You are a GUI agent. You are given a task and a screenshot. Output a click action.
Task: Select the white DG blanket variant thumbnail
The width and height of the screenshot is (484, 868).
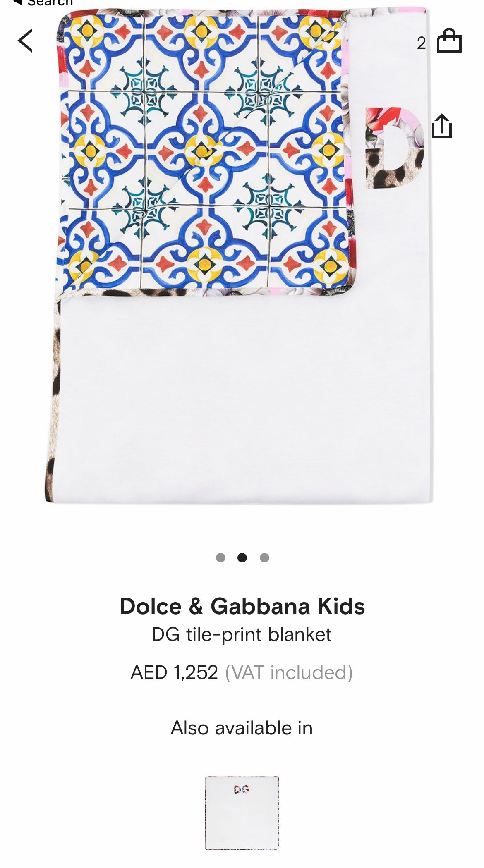point(242,813)
